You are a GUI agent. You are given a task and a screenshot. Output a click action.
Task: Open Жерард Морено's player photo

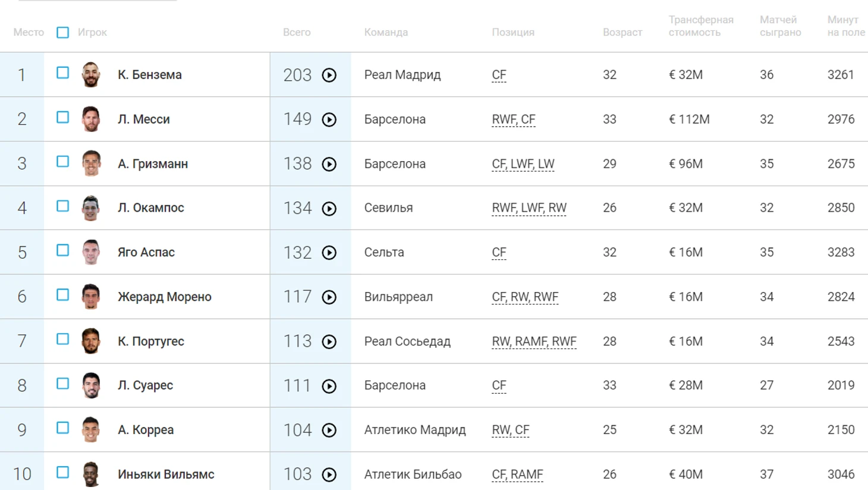[91, 297]
